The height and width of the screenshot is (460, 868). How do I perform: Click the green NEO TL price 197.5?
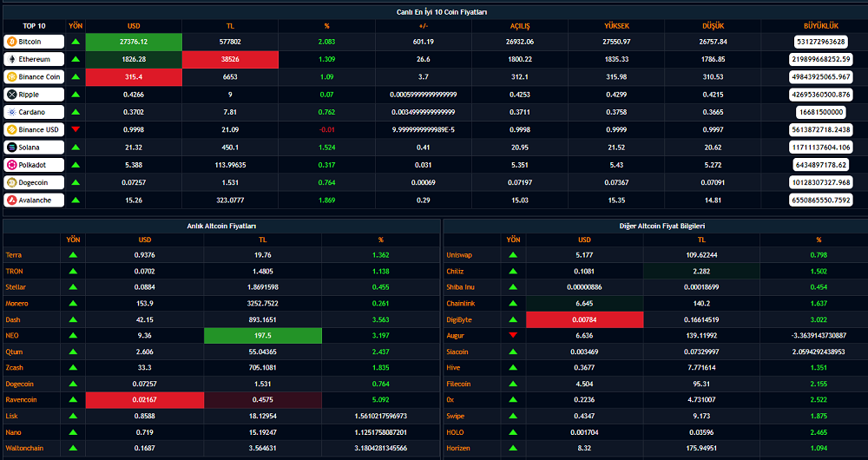tap(263, 335)
